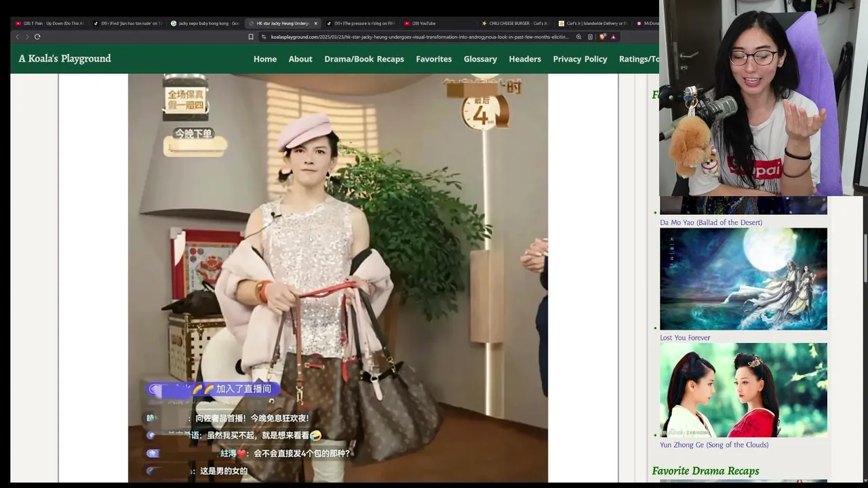Click the page's vertical scrollbar thumb

pyautogui.click(x=865, y=258)
